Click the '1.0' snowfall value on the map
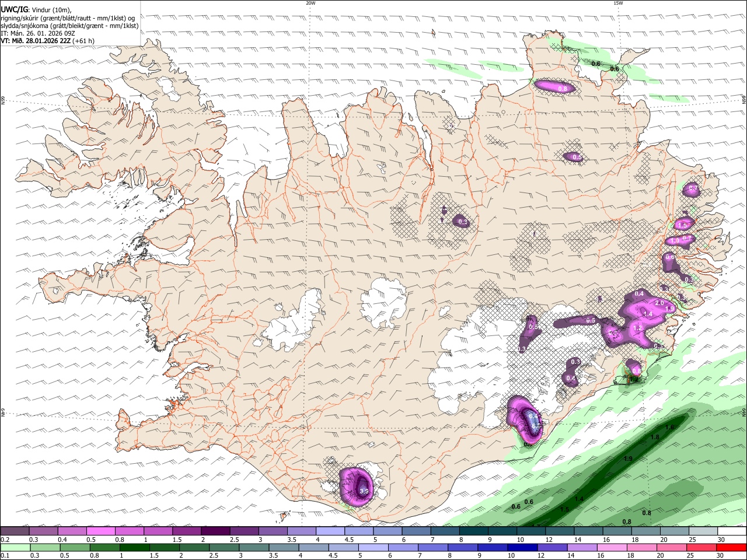 674,241
